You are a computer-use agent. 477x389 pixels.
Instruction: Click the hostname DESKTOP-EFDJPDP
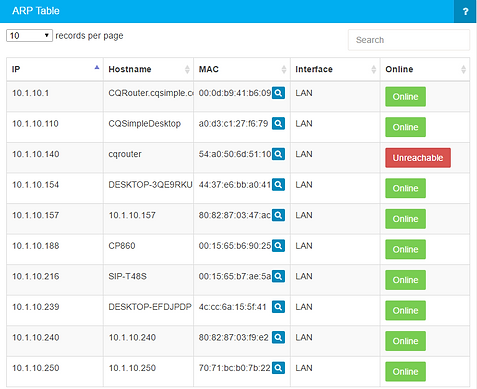[150, 307]
